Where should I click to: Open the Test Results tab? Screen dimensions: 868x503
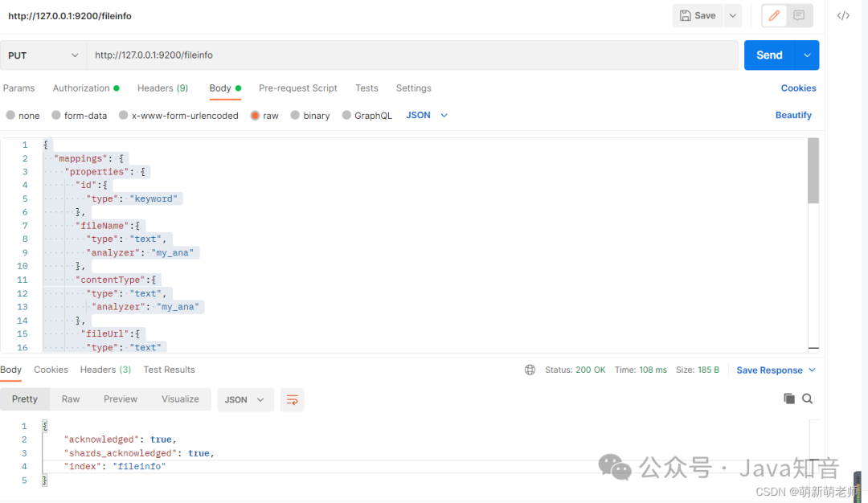[169, 370]
